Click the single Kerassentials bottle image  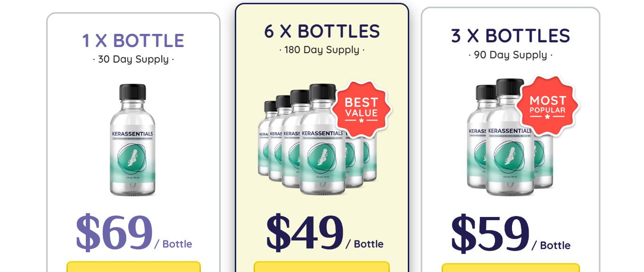[132, 140]
